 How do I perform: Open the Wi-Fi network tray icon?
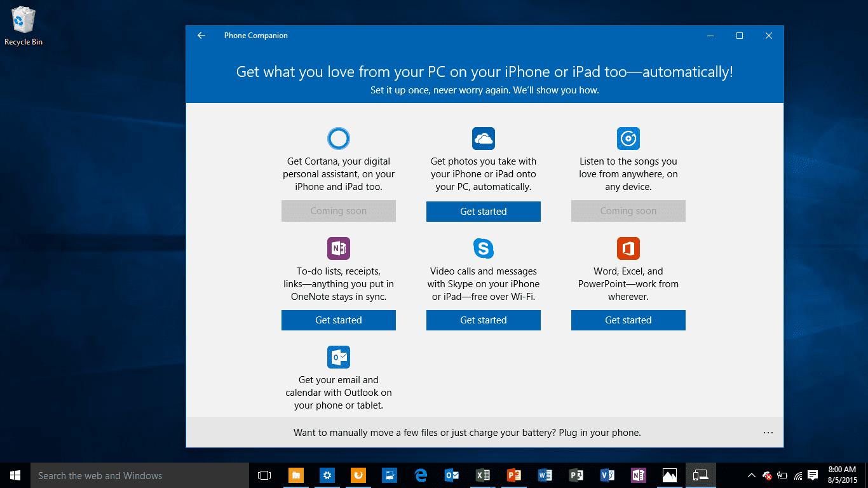pos(798,475)
